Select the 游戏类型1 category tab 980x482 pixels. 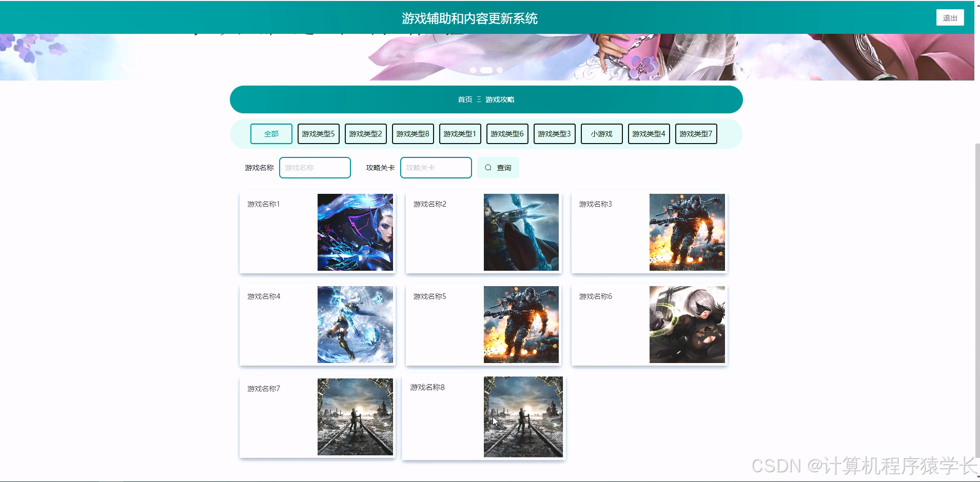[x=460, y=134]
